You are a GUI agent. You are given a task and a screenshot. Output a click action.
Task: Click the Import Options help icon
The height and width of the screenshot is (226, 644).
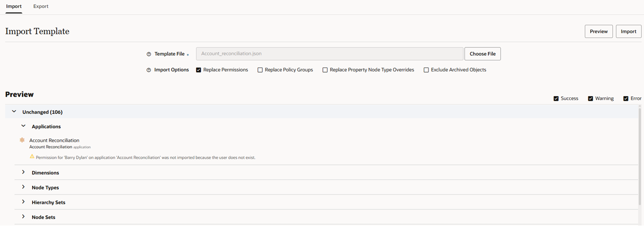coord(149,70)
